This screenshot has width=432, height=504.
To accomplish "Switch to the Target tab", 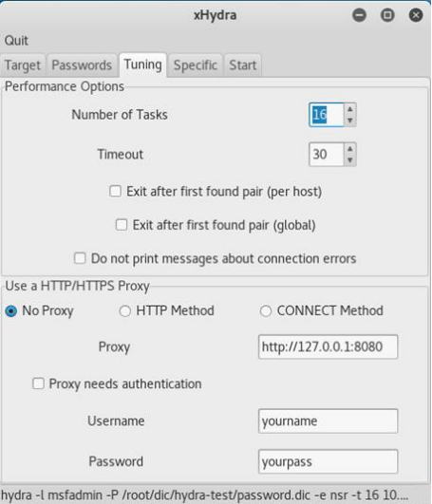I will tap(23, 65).
